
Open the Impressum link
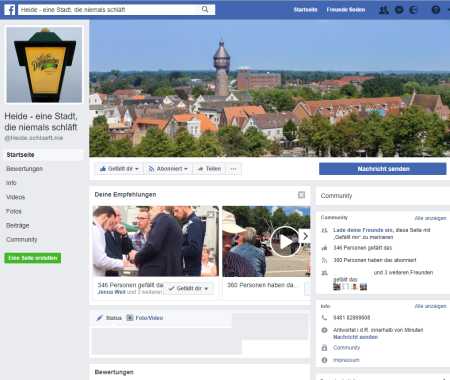[346, 360]
